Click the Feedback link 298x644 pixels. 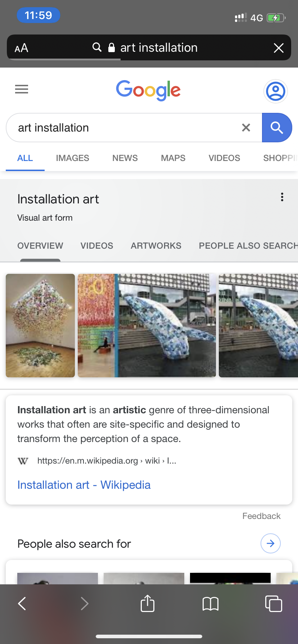pos(261,516)
